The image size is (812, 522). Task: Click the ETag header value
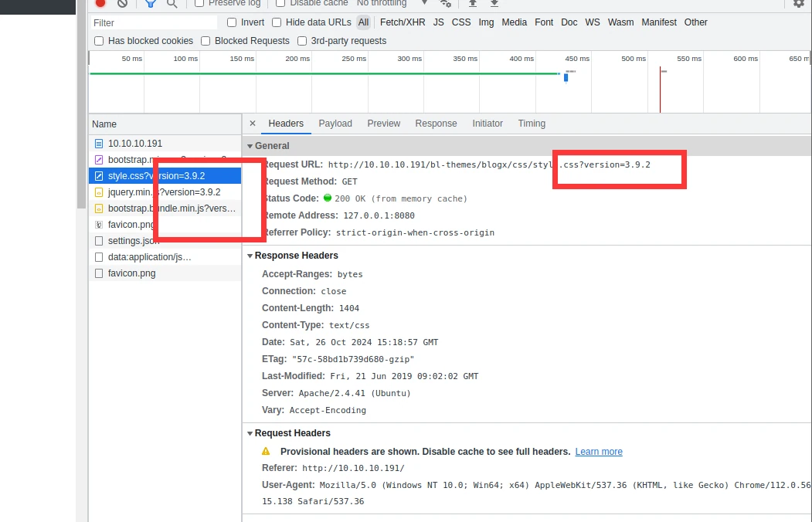(352, 359)
